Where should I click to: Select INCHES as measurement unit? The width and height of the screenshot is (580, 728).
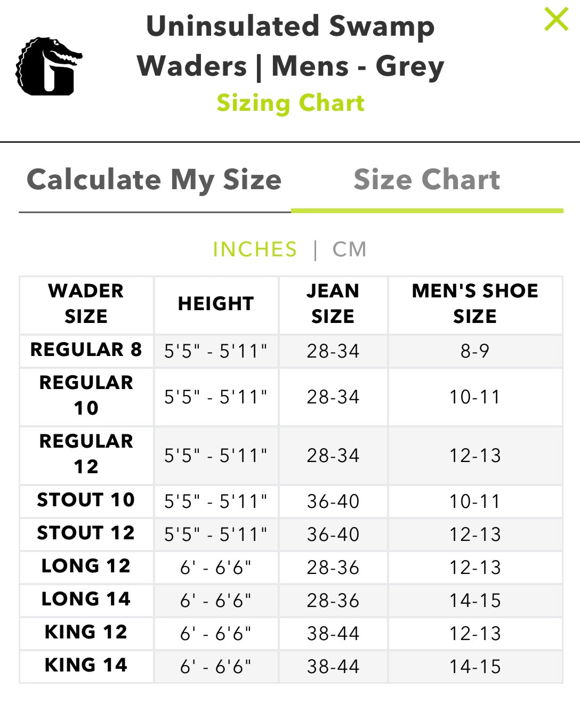click(x=255, y=249)
